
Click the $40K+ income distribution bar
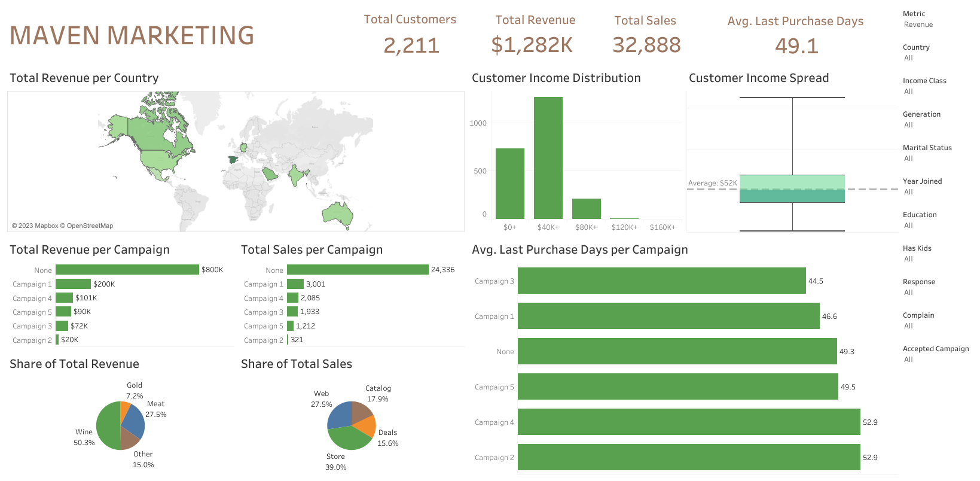548,158
